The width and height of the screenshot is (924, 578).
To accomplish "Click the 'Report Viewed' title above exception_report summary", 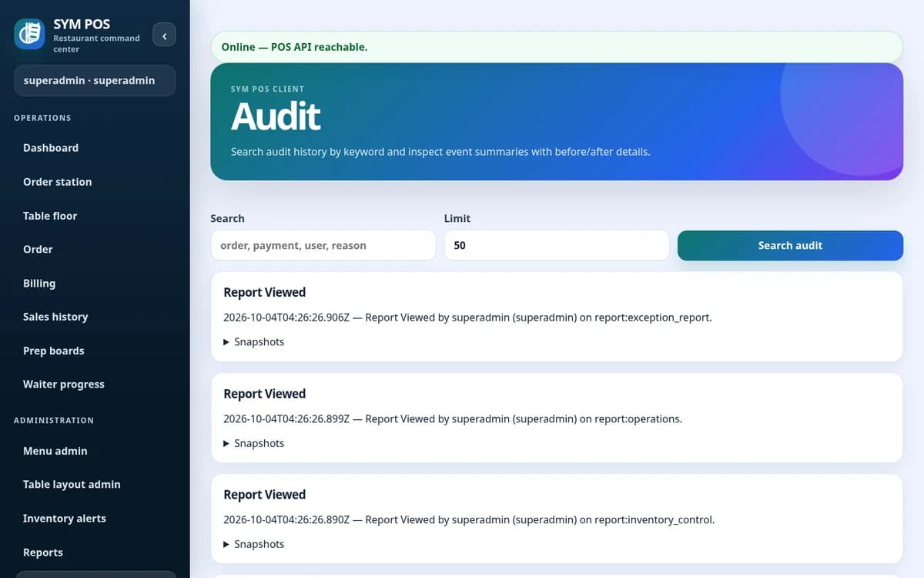I will pos(264,292).
